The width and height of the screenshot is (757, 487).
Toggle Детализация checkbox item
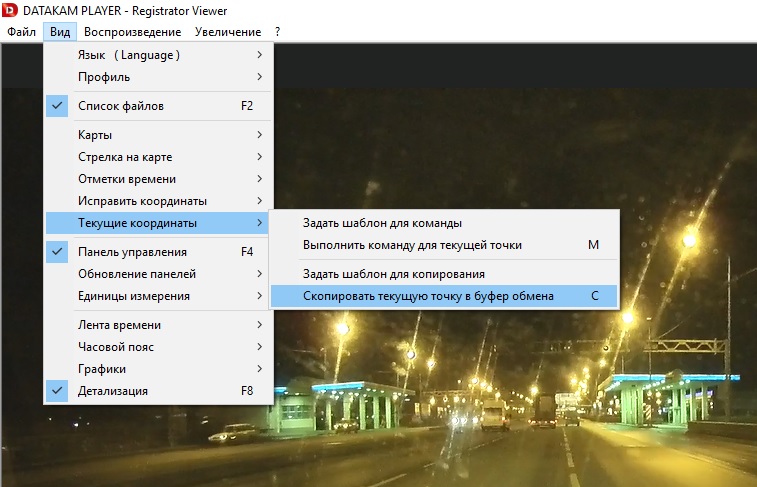pyautogui.click(x=158, y=391)
